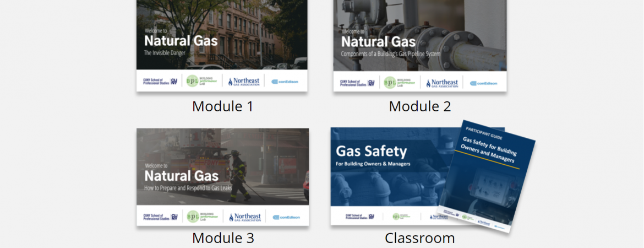Click Northeast Gas Association logo in Module 1

click(243, 82)
